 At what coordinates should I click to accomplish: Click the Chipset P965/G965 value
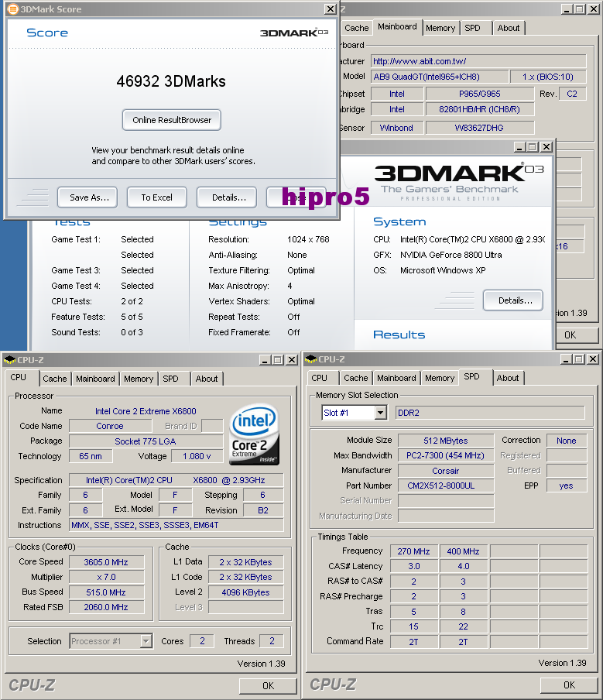[480, 94]
